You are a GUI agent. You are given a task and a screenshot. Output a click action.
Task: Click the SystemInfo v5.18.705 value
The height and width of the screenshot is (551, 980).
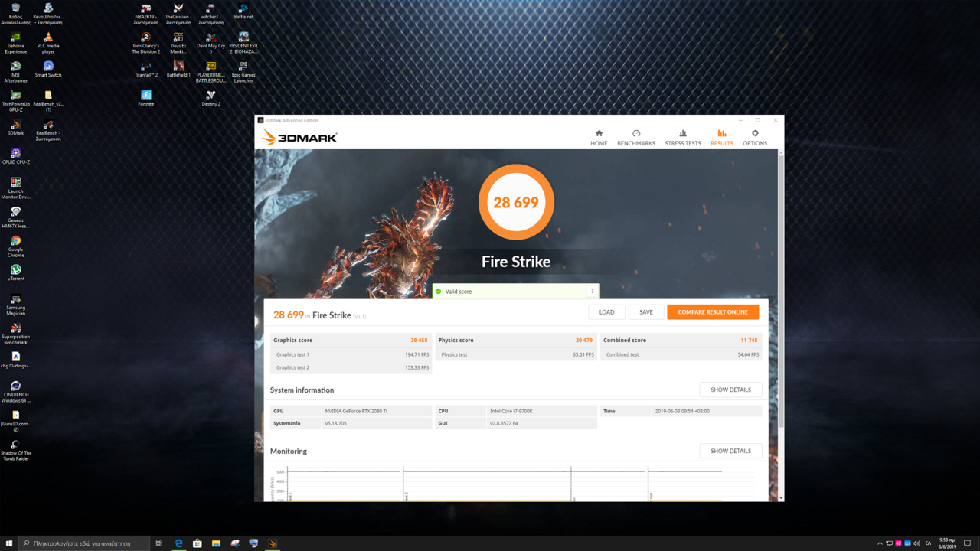(335, 423)
